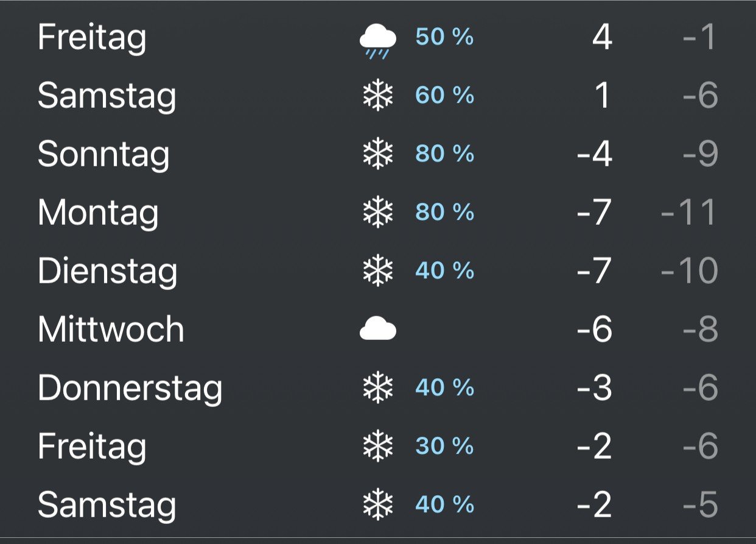Click the snowflake icon beside 30 %
This screenshot has width=756, height=544.
[378, 447]
